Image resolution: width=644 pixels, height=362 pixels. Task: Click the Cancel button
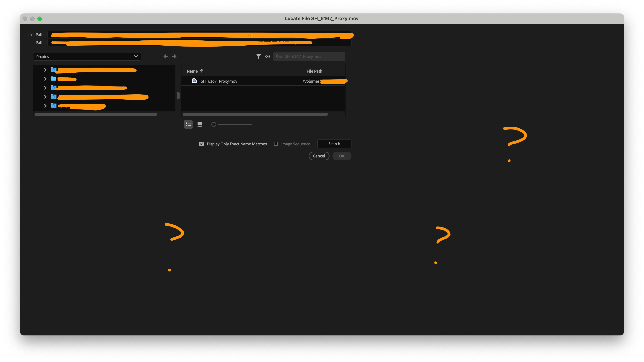tap(319, 156)
